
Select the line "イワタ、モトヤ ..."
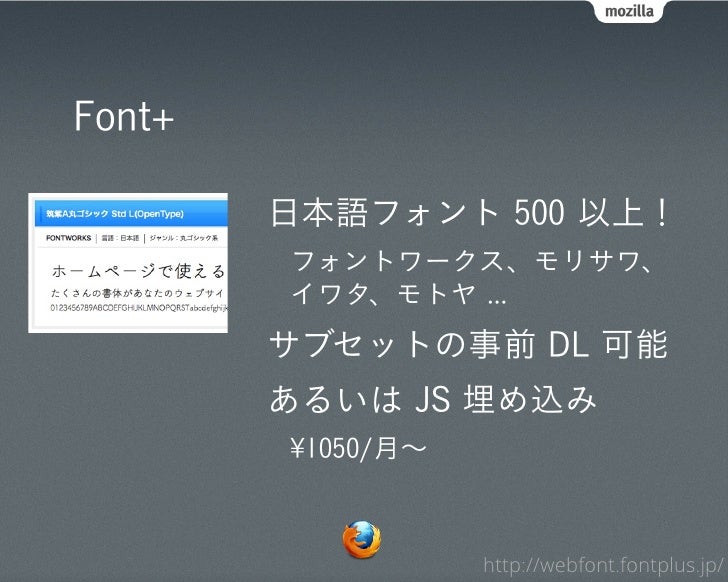pyautogui.click(x=399, y=294)
